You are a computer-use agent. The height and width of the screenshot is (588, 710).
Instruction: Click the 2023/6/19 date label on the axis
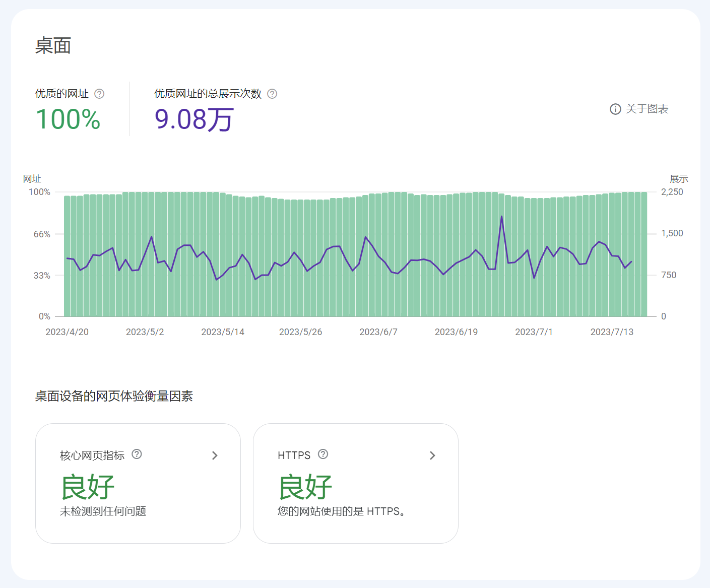click(456, 332)
